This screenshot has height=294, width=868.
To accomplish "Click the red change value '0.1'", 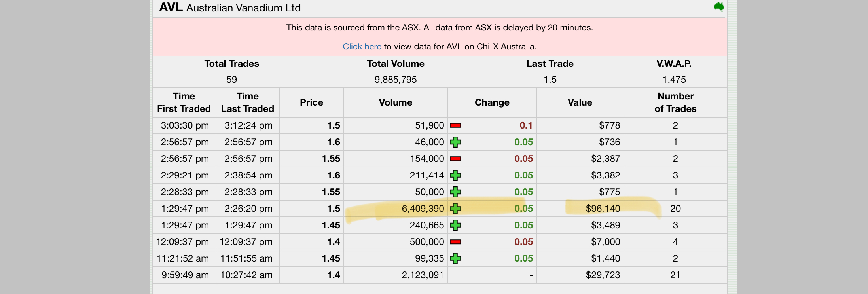I will coord(526,125).
